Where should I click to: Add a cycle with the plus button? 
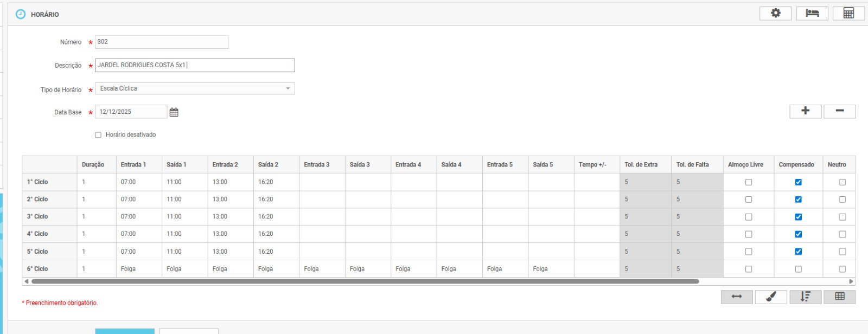click(805, 111)
